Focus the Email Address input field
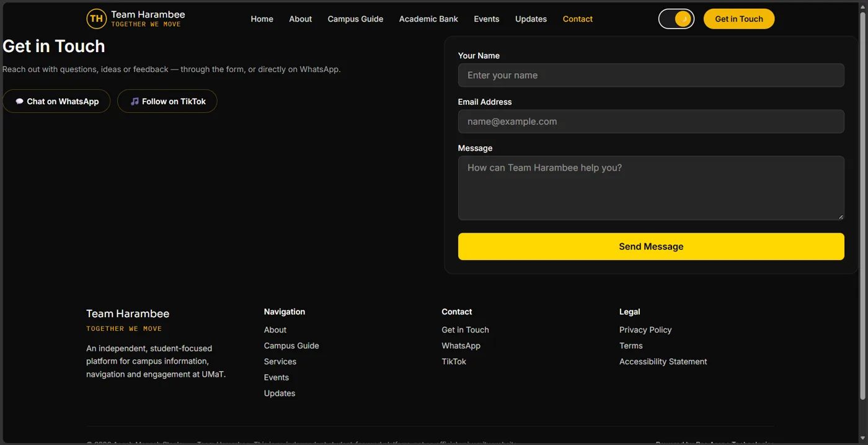This screenshot has width=868, height=445. point(651,122)
